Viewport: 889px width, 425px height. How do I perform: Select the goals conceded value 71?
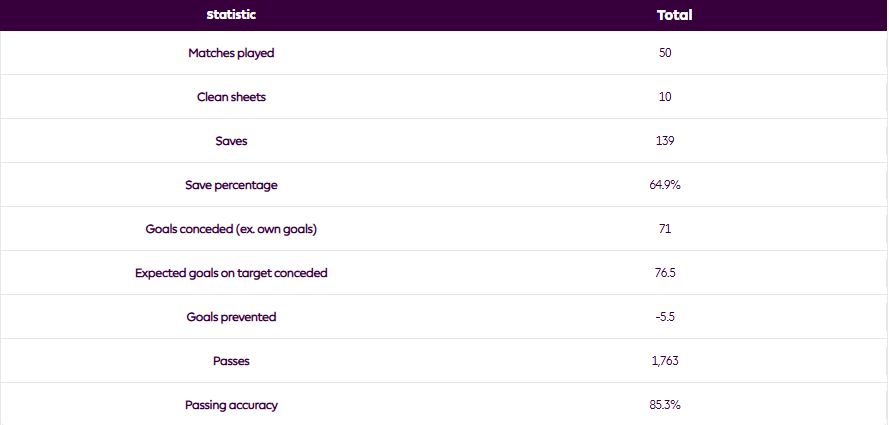pyautogui.click(x=665, y=229)
